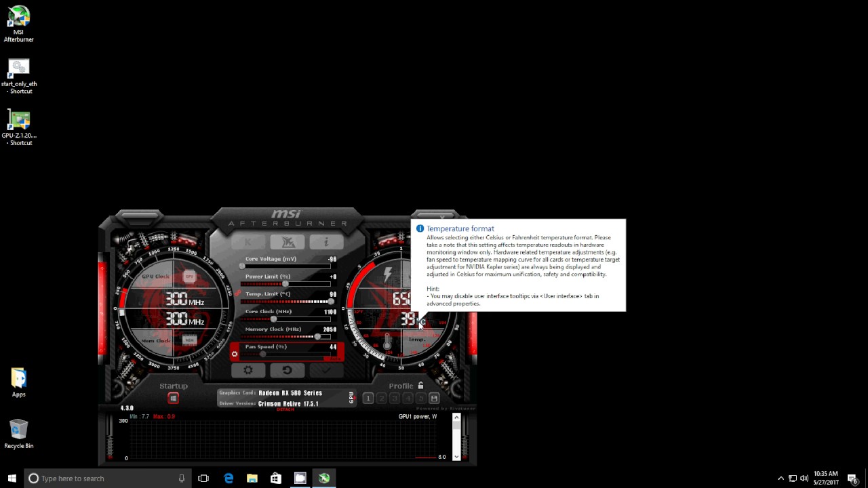Click the Core Clock value 1100
Viewport: 868px width, 488px height.
[330, 312]
